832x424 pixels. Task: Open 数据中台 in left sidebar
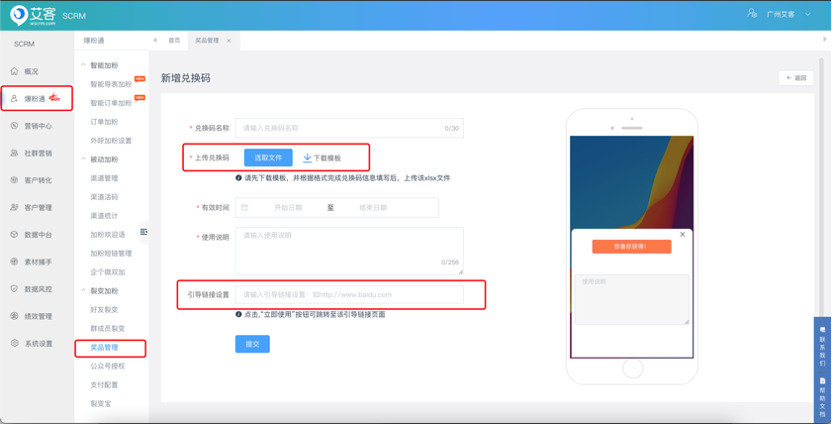tap(37, 234)
